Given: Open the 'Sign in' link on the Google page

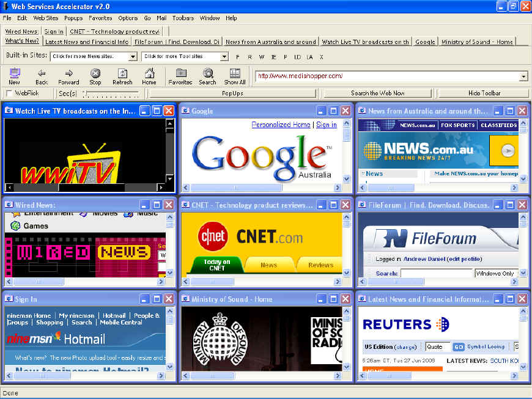Looking at the screenshot, I should point(327,125).
